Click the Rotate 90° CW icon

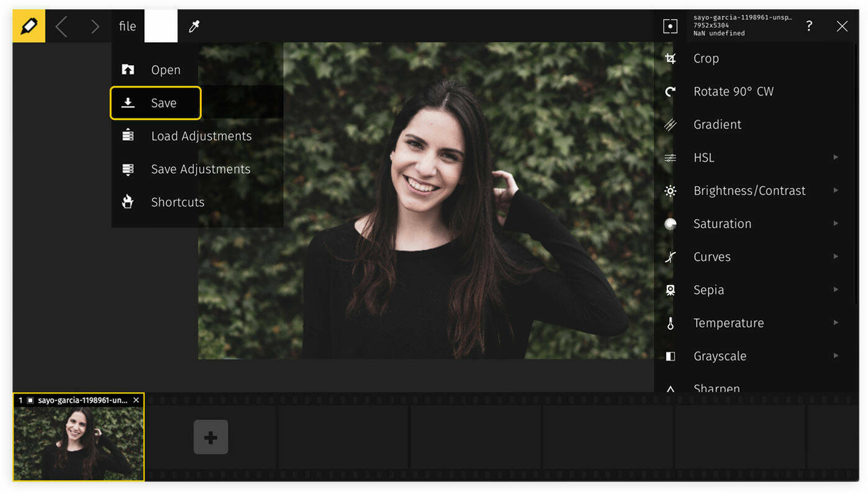pos(671,91)
